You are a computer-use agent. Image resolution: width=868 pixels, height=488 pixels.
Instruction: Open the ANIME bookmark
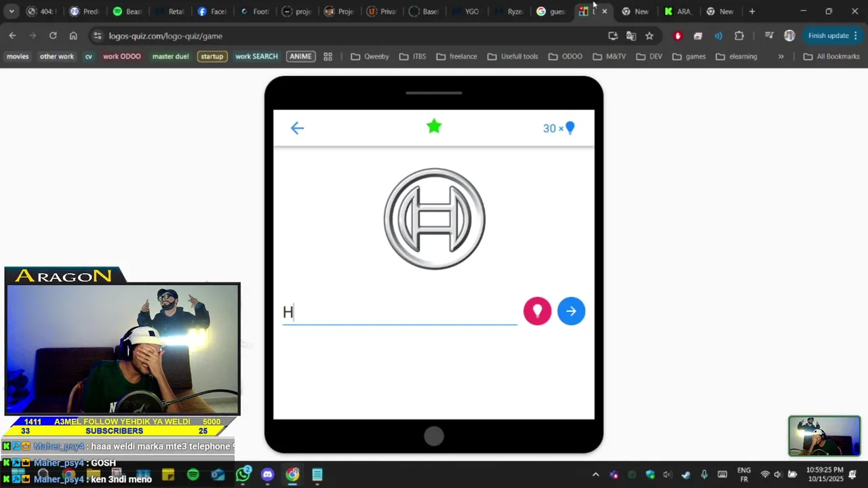pos(300,56)
